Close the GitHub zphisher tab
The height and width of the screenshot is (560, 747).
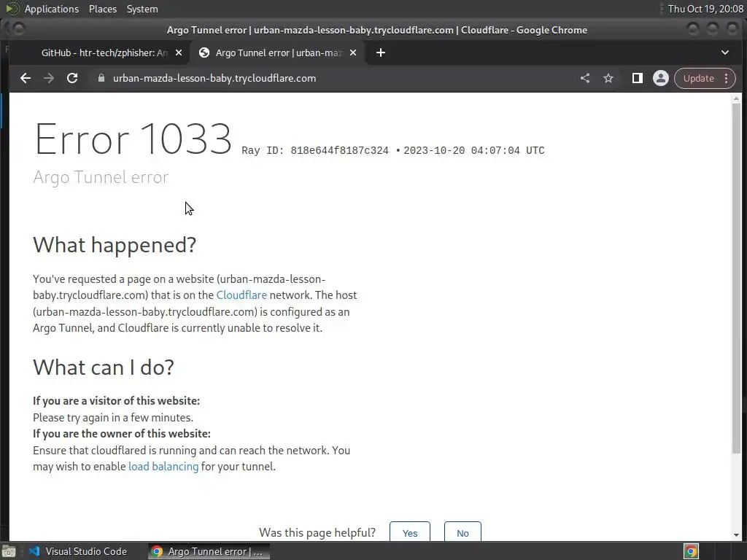coord(179,52)
